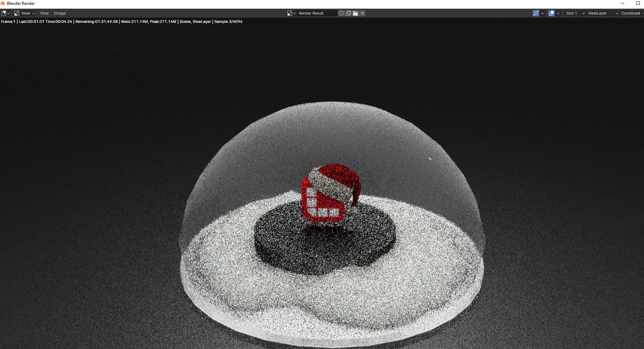Click the Blender logo in title bar
Viewport: 644px width, 349px height.
coord(3,3)
